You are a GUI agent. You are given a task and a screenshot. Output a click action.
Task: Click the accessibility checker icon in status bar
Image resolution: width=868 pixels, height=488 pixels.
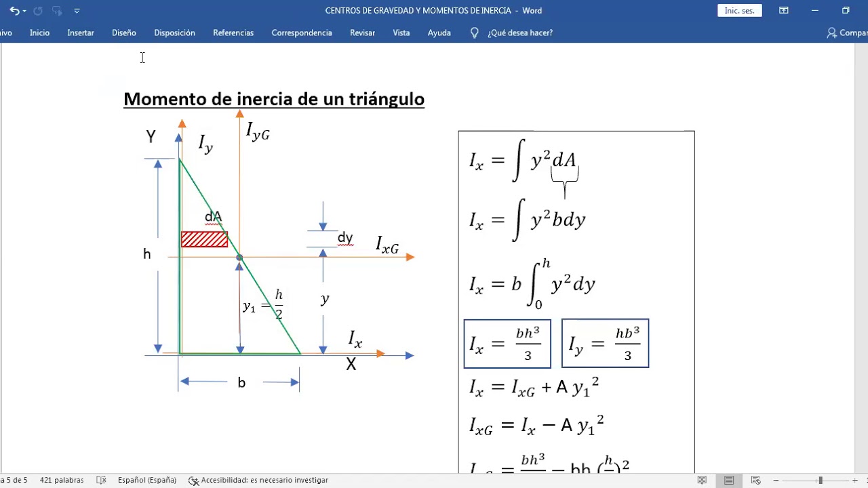(x=193, y=480)
